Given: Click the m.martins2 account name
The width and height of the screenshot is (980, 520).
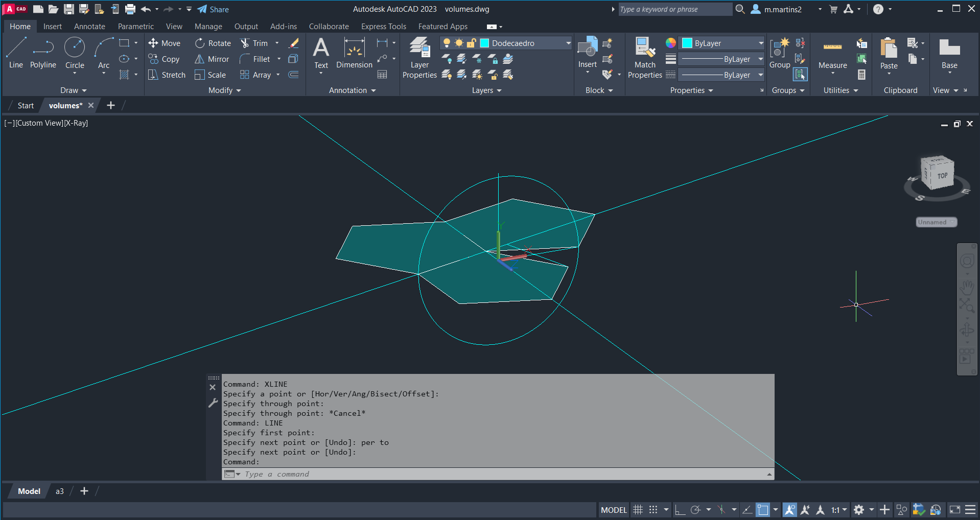Looking at the screenshot, I should (783, 9).
